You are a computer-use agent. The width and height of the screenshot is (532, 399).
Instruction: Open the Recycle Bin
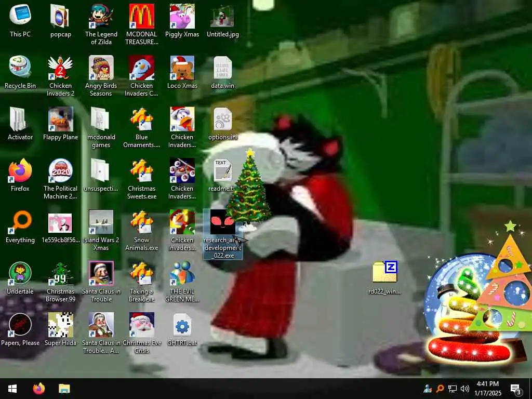click(20, 72)
